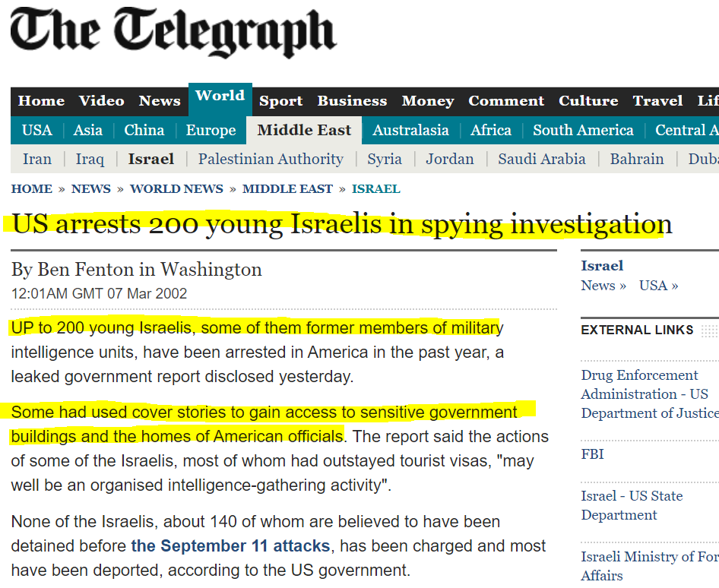
Task: Click The Telegraph logo
Action: tap(173, 33)
